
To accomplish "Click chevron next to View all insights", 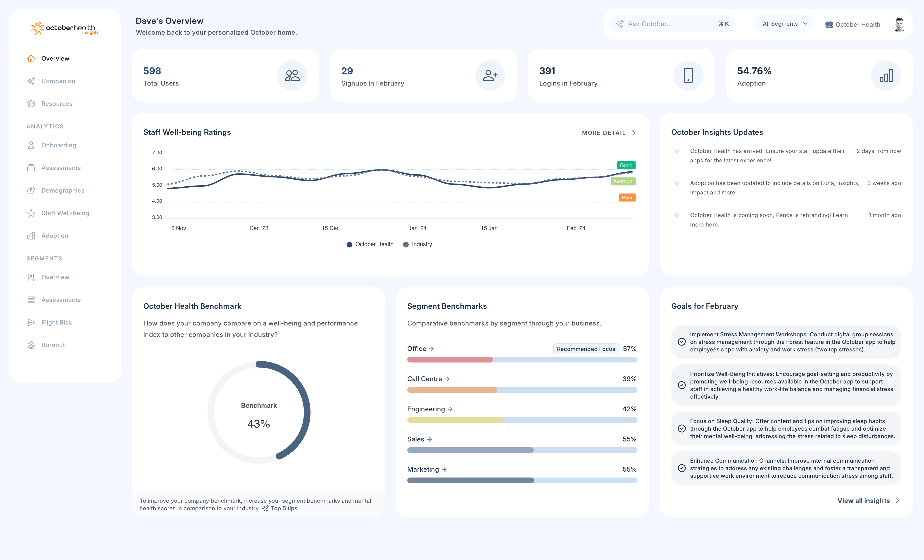I will [x=898, y=500].
